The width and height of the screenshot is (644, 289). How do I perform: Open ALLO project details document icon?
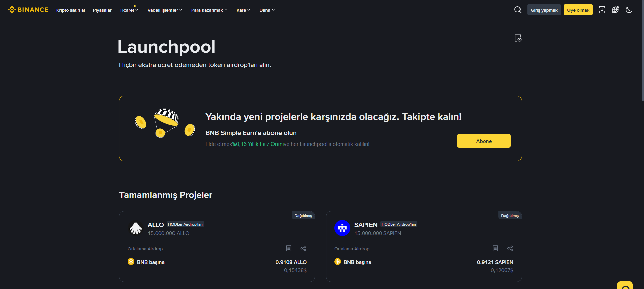289,248
